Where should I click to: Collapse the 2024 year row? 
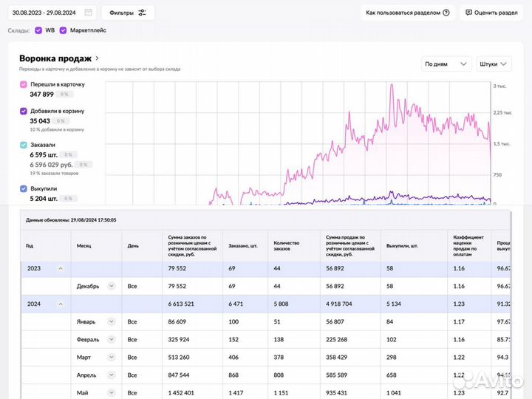[x=61, y=304]
